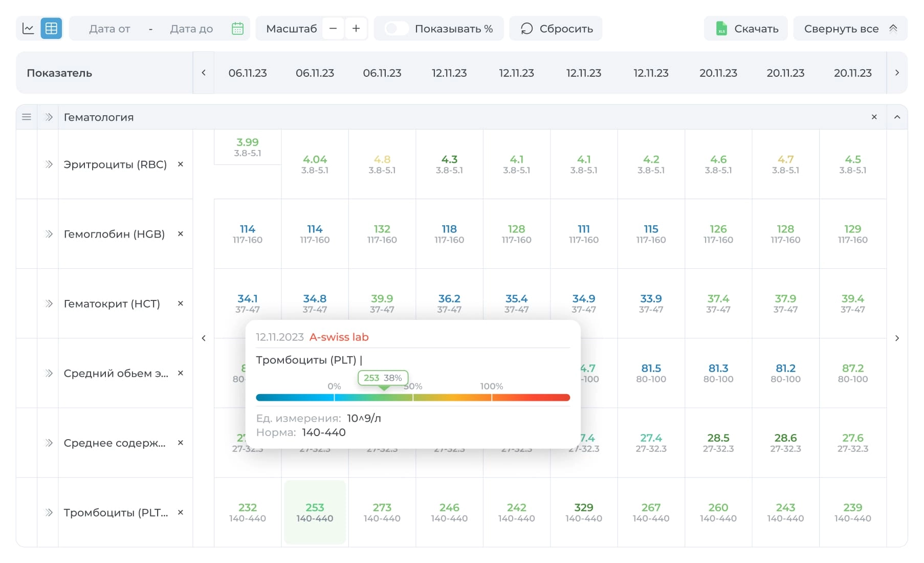This screenshot has width=924, height=563.
Task: Collapse all sections with Свернуть все
Action: tap(850, 29)
